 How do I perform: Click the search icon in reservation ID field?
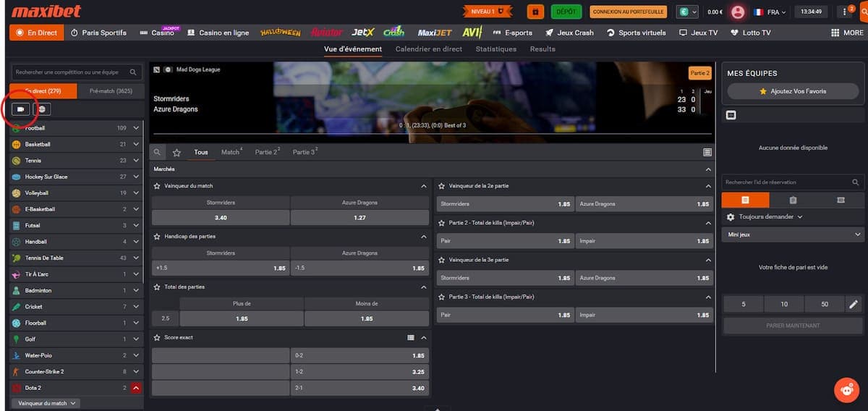856,182
